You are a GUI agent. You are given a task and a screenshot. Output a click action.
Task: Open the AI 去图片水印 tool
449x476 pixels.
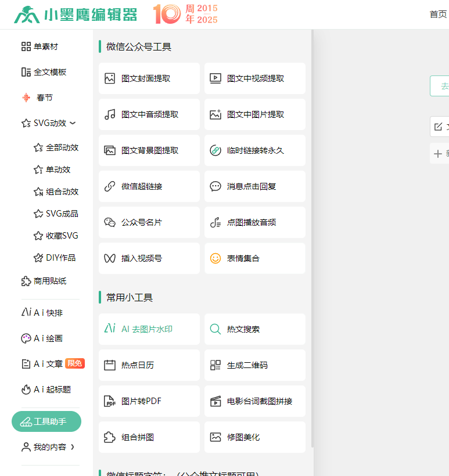146,329
